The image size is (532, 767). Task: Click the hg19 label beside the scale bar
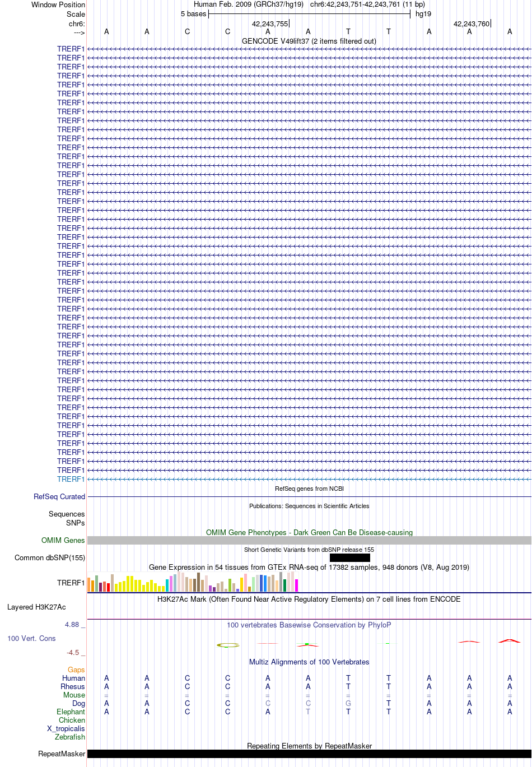point(423,14)
